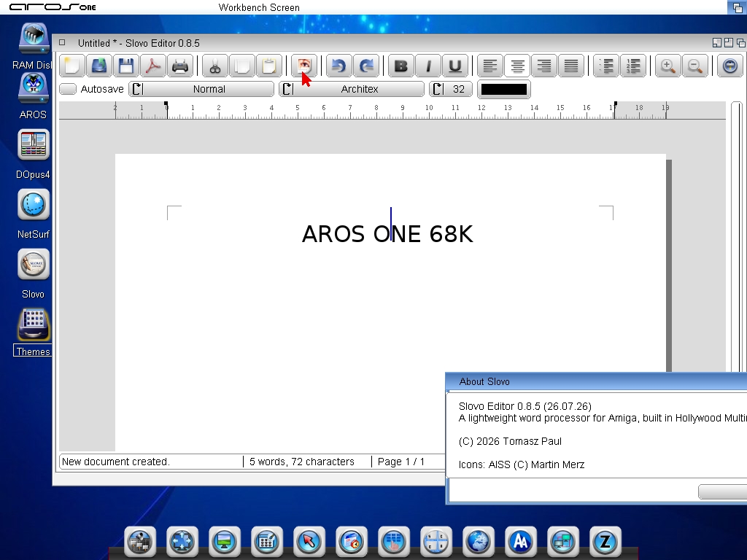Center the paragraph text
Viewport: 747px width, 560px height.
tap(517, 66)
